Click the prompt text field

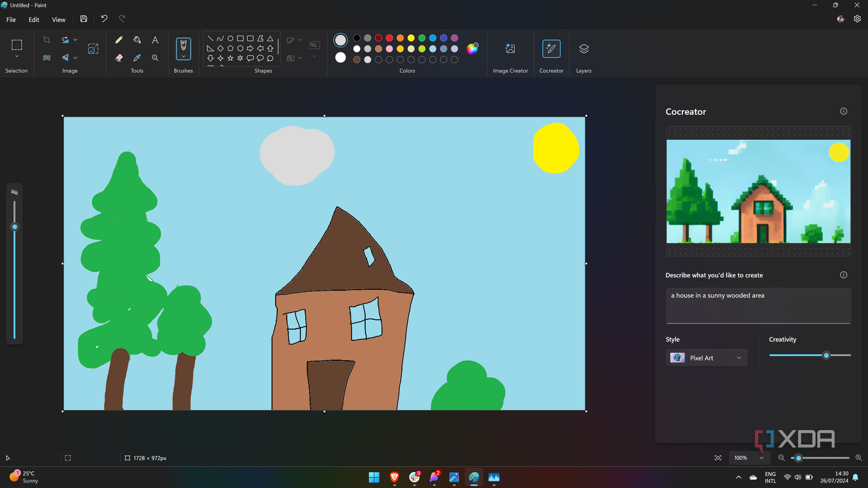tap(758, 305)
